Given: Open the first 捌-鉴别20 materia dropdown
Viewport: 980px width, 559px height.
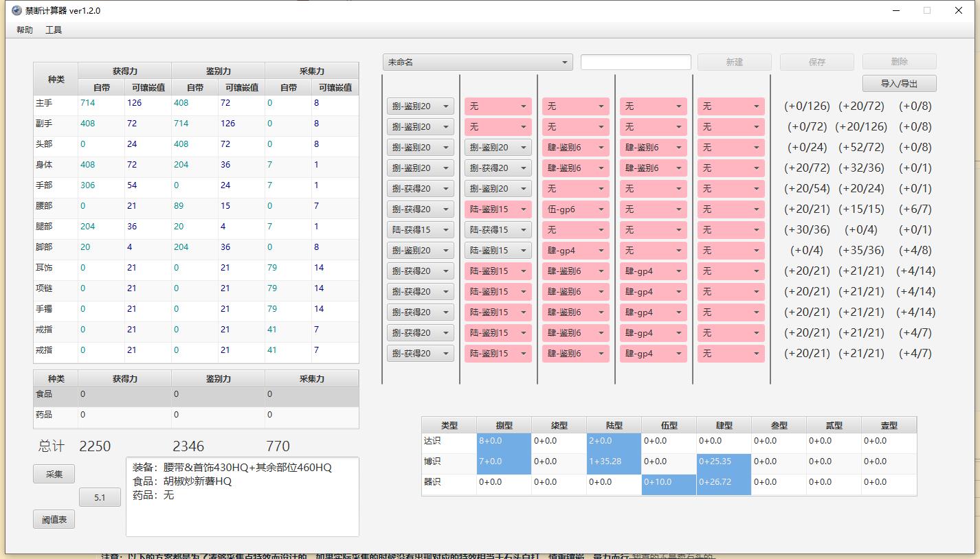Looking at the screenshot, I should 419,106.
